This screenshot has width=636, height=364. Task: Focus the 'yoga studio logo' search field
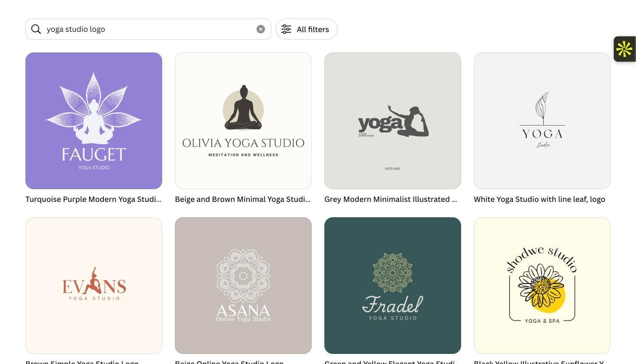(x=148, y=29)
